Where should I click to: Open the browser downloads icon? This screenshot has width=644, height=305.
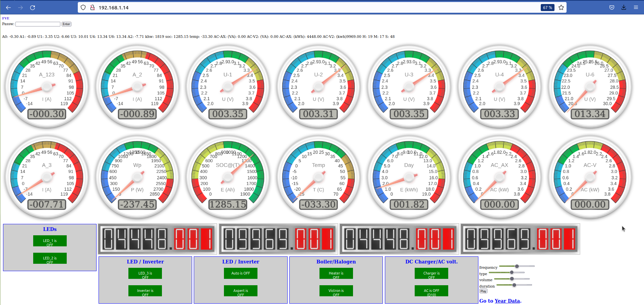[x=624, y=7]
